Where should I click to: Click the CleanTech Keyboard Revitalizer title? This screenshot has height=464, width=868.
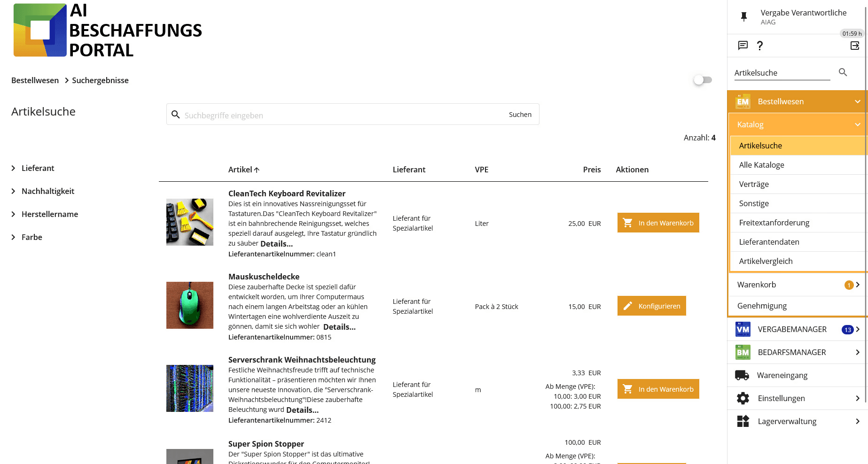(287, 193)
